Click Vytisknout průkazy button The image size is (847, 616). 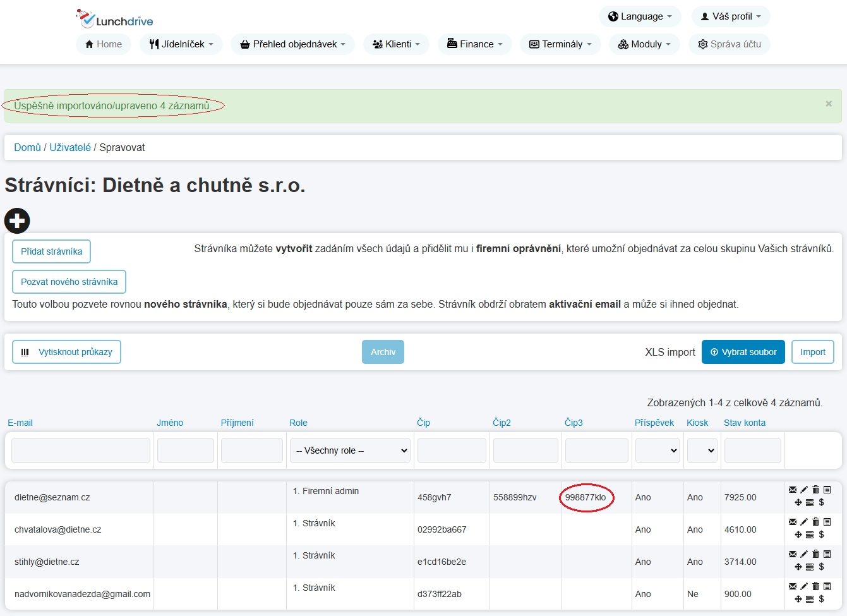coord(67,352)
